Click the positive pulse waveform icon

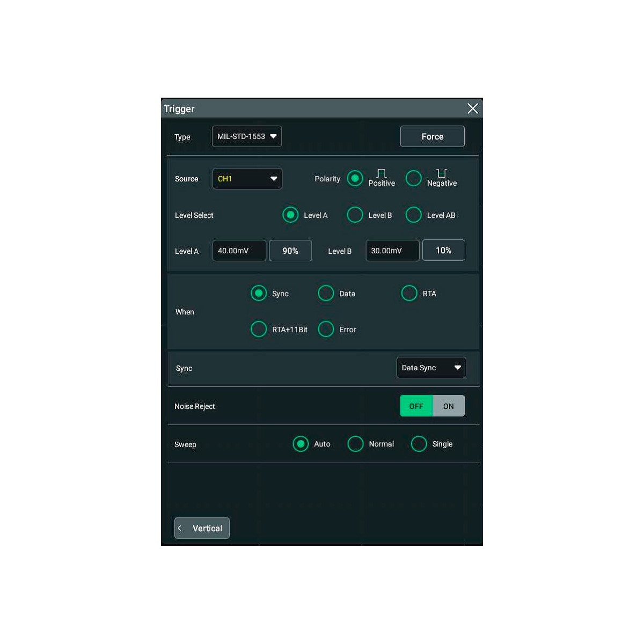381,173
